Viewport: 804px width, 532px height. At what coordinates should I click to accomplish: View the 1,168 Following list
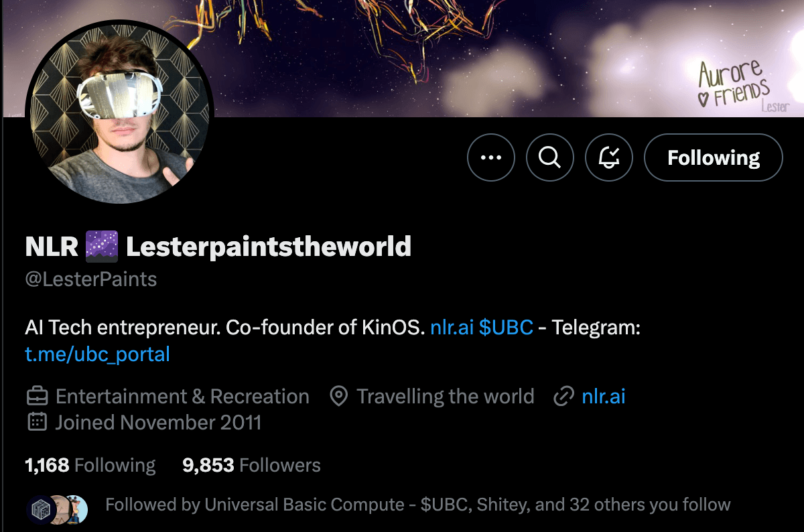tap(90, 465)
